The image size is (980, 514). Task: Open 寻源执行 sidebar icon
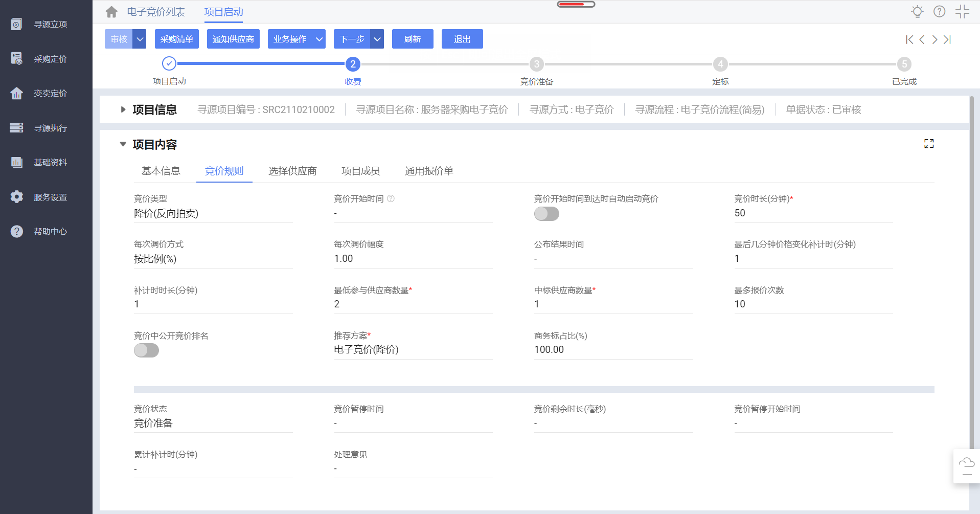16,128
